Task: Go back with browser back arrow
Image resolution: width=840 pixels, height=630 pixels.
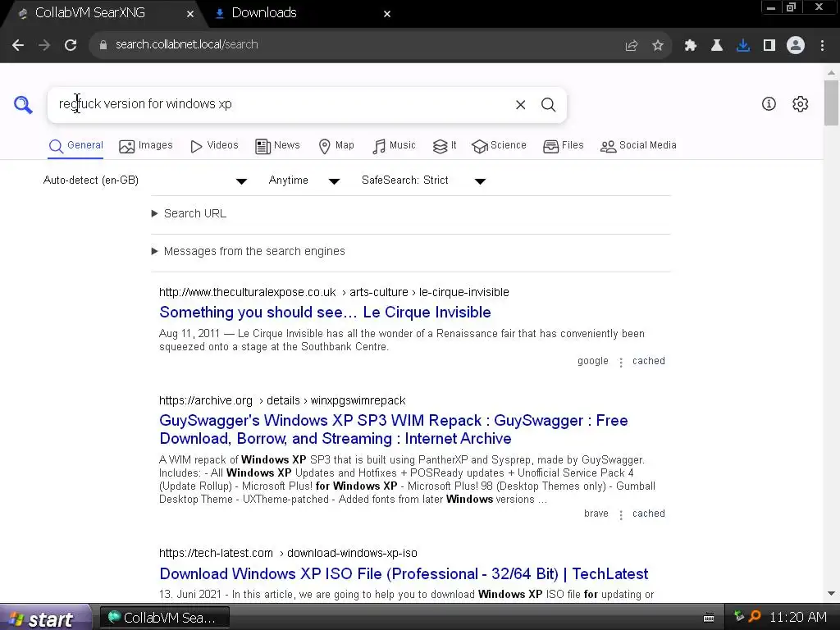Action: (18, 45)
